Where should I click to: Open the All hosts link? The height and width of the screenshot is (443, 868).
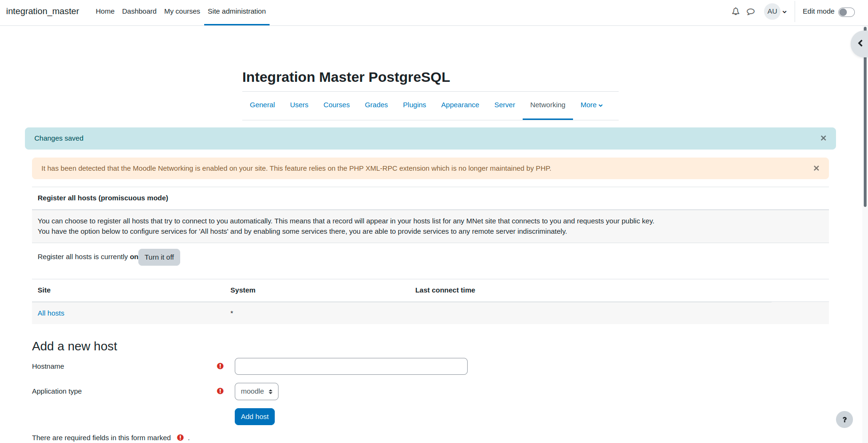click(x=51, y=313)
